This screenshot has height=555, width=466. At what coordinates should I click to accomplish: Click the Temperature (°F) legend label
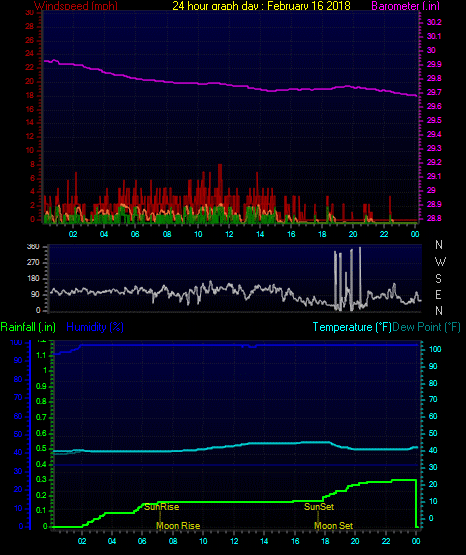tap(352, 327)
